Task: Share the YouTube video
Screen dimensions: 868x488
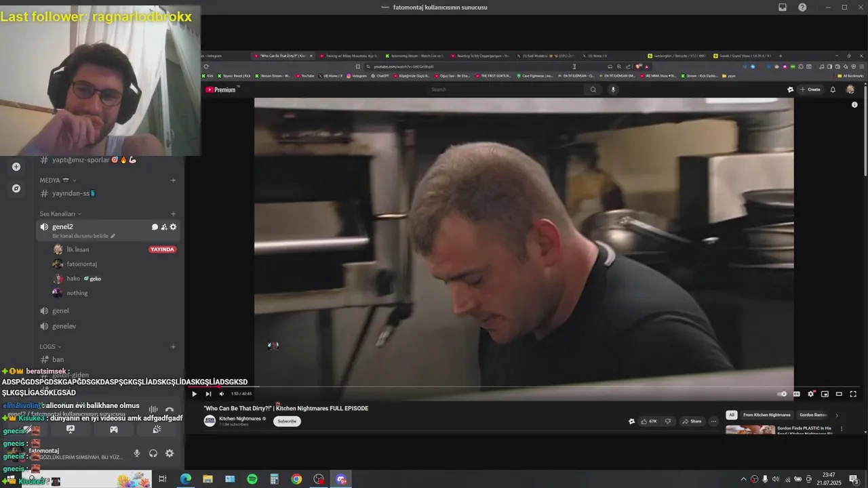Action: [692, 421]
